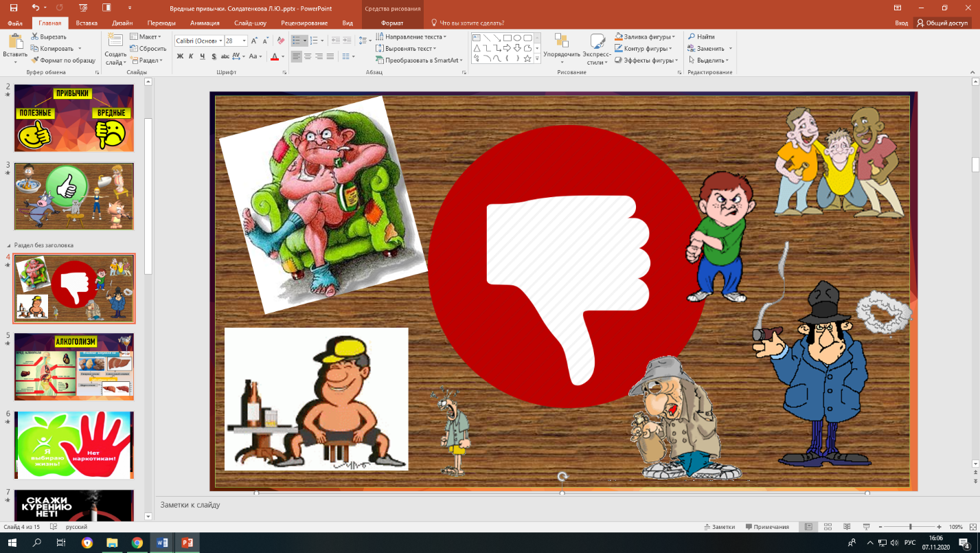Screen dimensions: 980x553
Task: Align text right in paragraph group
Action: click(319, 57)
